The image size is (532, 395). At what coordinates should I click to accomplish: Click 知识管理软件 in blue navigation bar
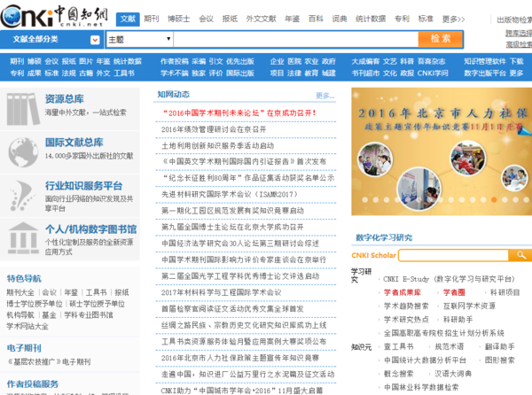tap(485, 61)
